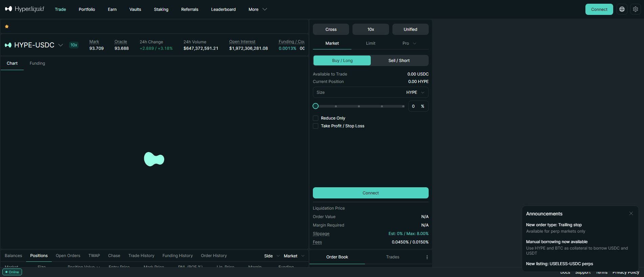Open Order Book options menu
Screen dimensions: 644x277
coord(427,257)
